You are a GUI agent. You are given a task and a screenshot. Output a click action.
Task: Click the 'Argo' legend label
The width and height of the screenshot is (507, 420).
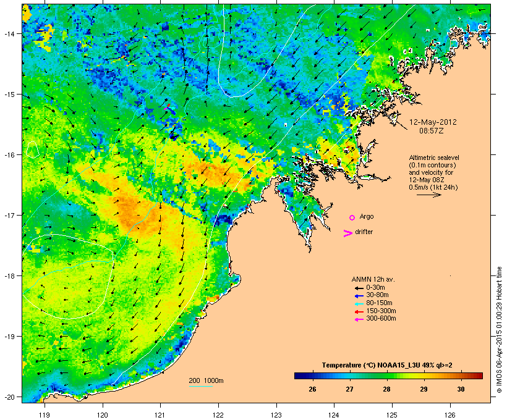(367, 216)
